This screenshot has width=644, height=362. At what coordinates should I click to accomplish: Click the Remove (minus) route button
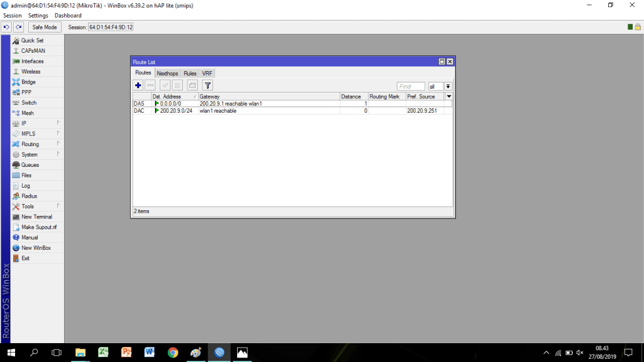[x=150, y=85]
